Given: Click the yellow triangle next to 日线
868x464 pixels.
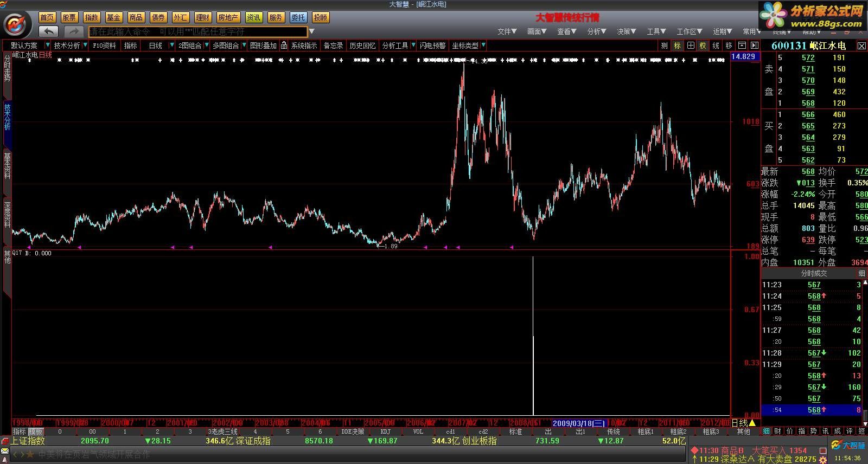Looking at the screenshot, I should click(x=752, y=423).
